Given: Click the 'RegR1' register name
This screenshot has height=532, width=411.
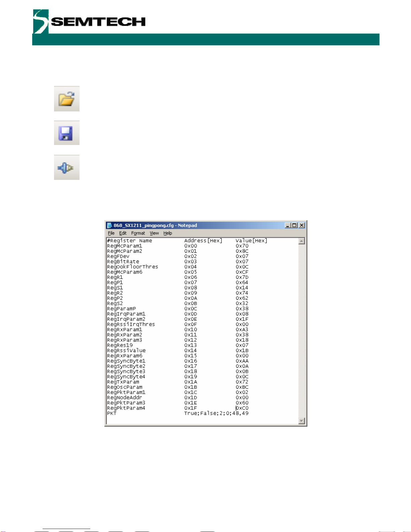Looking at the screenshot, I should [x=115, y=277].
